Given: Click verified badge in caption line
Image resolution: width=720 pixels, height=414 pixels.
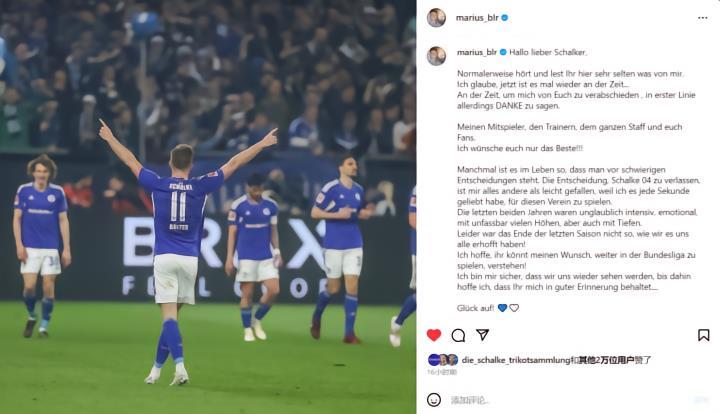Looking at the screenshot, I should (503, 52).
